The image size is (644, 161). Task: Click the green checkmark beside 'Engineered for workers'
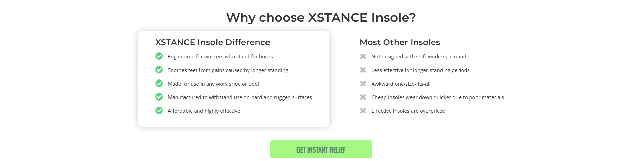(159, 56)
